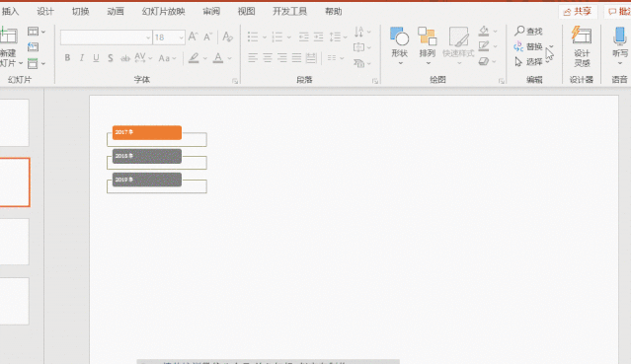The image size is (631, 364).
Task: Switch to the 审阅 tab
Action: tap(211, 12)
